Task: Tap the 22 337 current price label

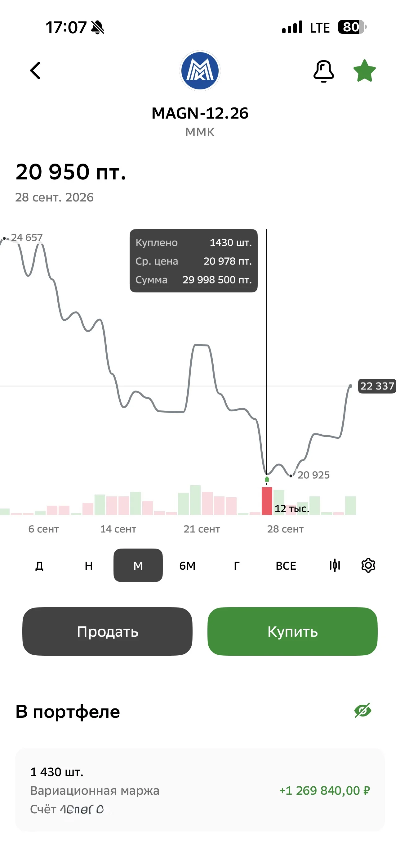Action: 377,386
